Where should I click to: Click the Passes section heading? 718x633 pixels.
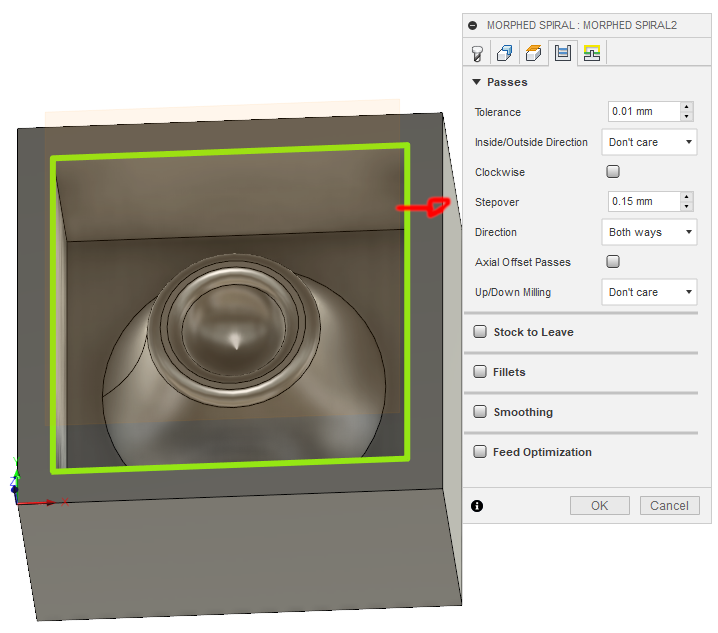pos(507,82)
